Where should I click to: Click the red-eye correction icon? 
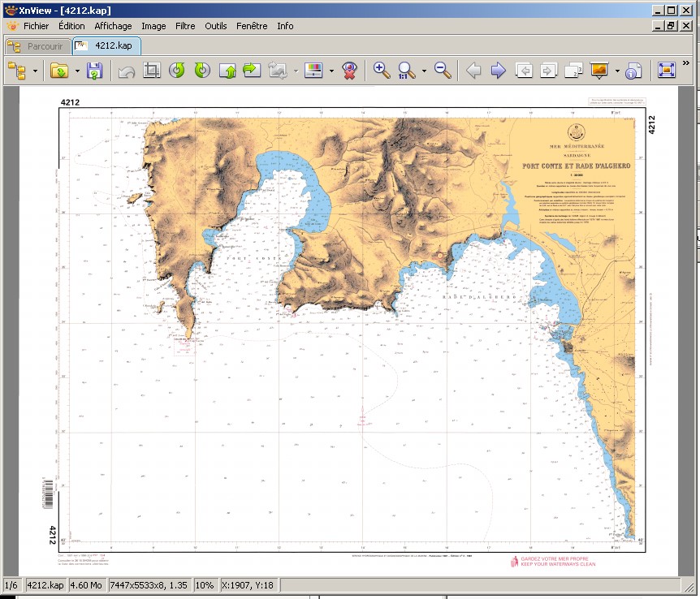click(349, 71)
